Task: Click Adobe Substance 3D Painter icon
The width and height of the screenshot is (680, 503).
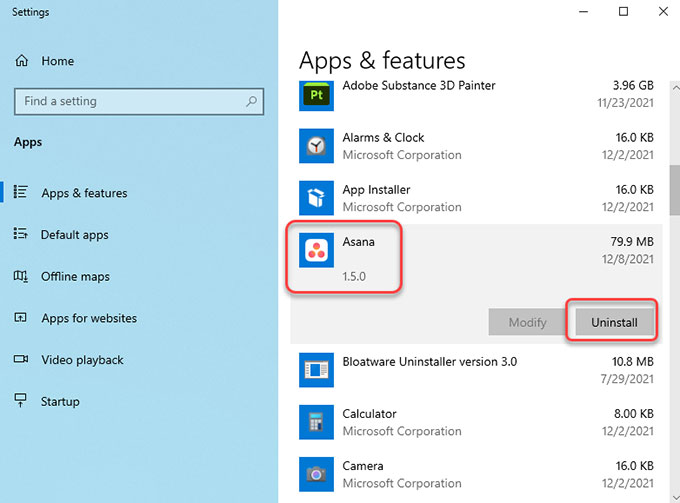Action: (x=316, y=96)
